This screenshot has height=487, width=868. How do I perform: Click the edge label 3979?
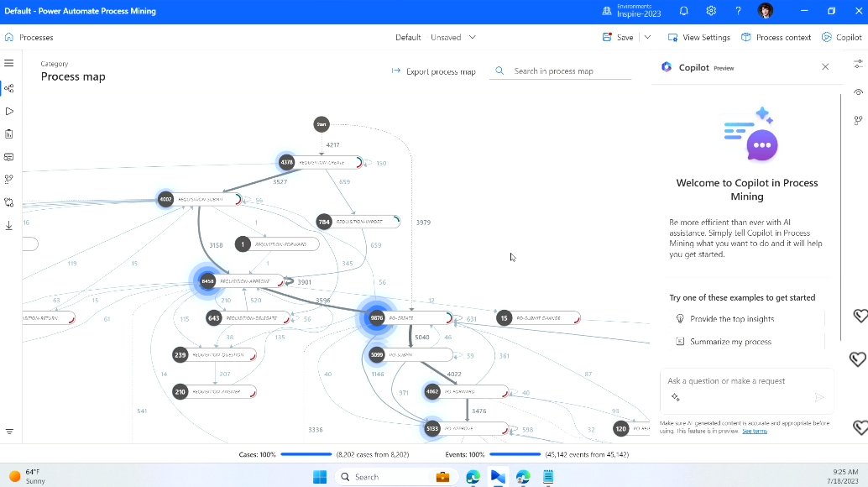pyautogui.click(x=423, y=223)
